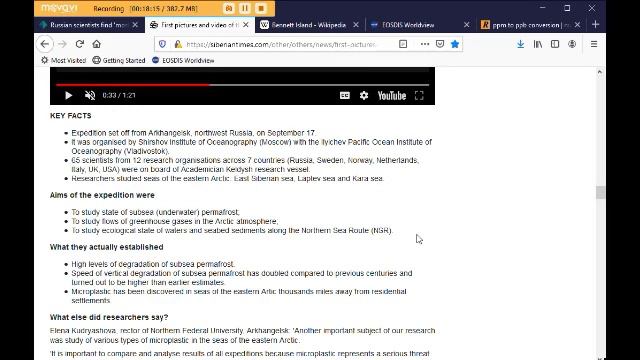This screenshot has width=640, height=360.
Task: Open tracking protection shield info
Action: 162,44
